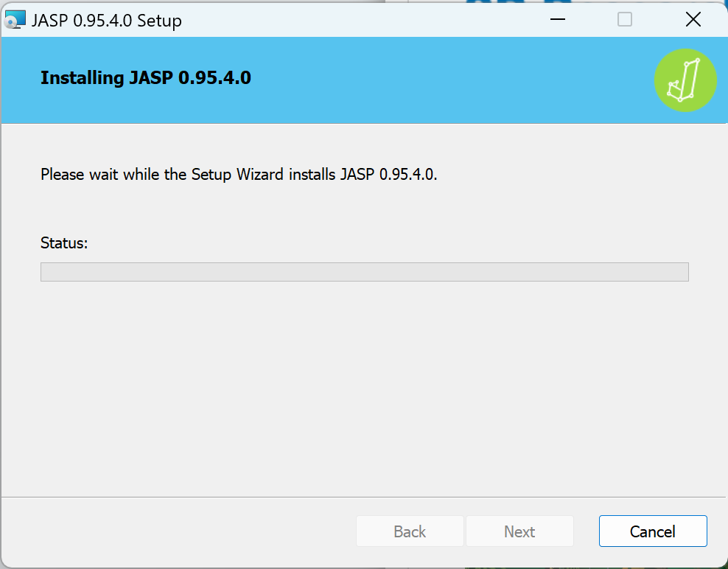The image size is (728, 569).
Task: Click the installer disc icon in title bar
Action: click(x=15, y=20)
